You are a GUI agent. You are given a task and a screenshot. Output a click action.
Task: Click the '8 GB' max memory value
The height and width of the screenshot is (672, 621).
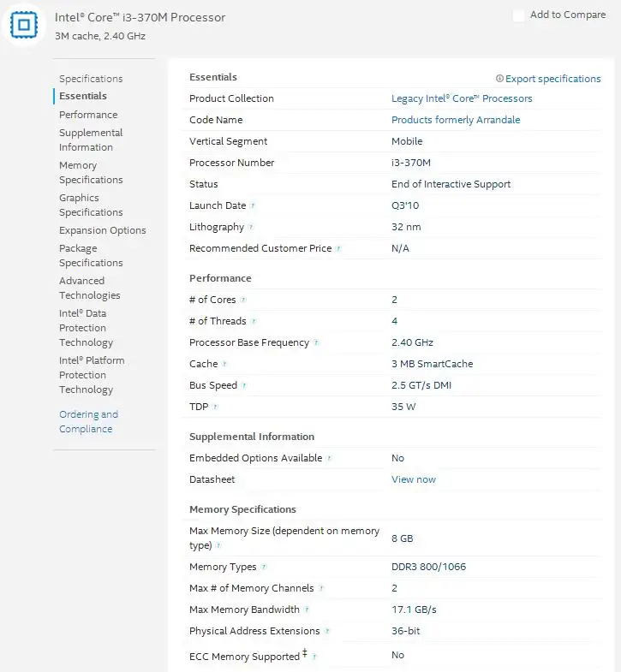point(402,538)
